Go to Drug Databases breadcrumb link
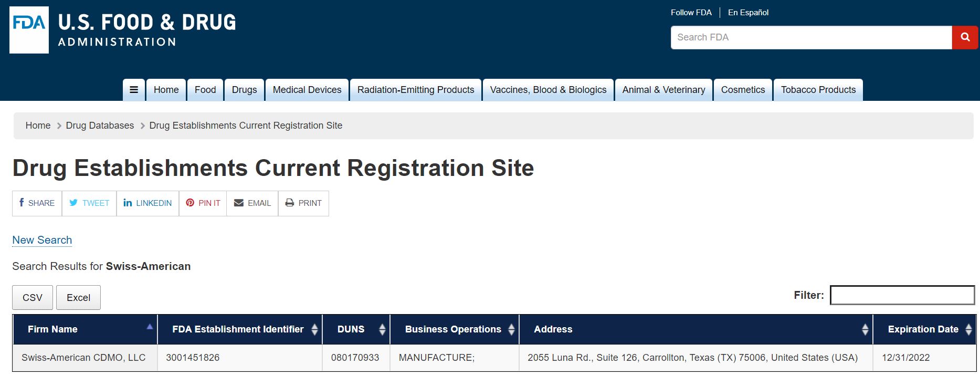 click(100, 126)
